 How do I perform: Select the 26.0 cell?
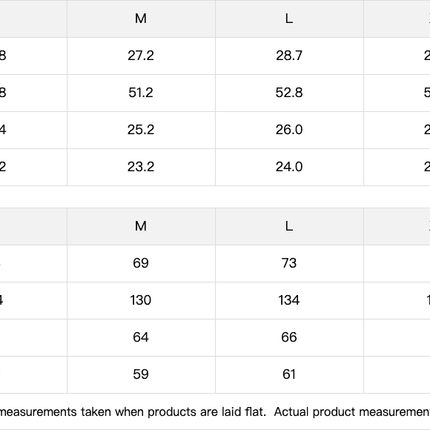point(289,130)
